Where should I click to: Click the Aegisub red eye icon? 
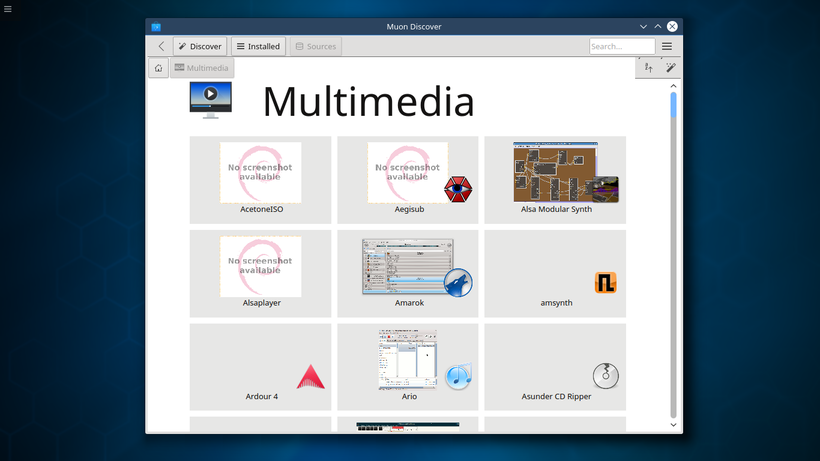[458, 189]
